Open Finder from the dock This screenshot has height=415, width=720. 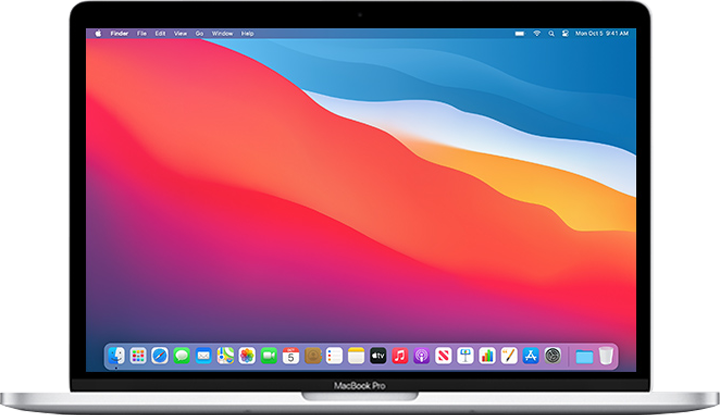pyautogui.click(x=117, y=355)
